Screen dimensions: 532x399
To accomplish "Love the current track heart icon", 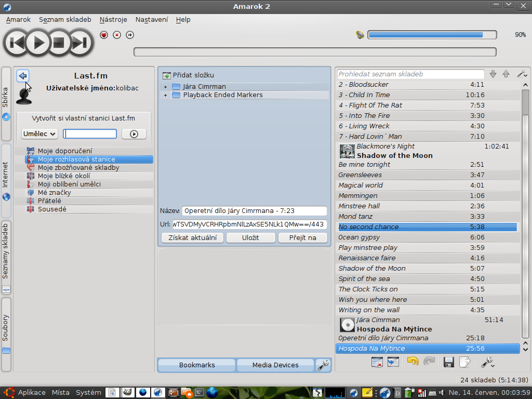I will point(104,35).
